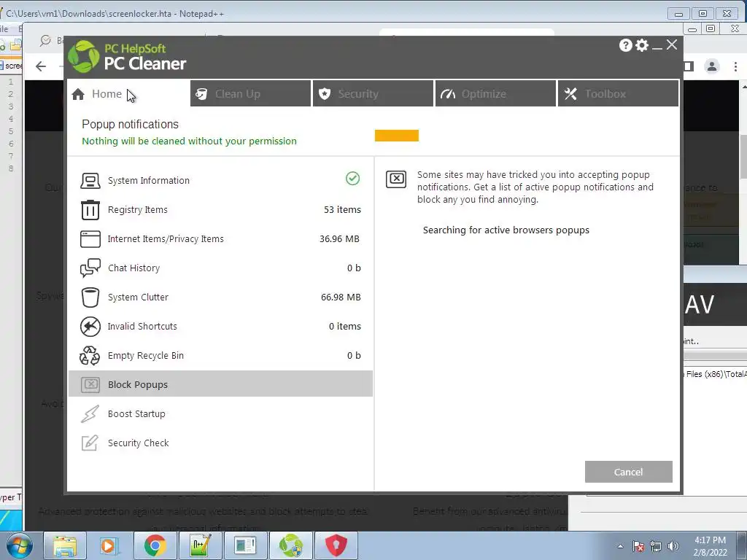Select the Block Popups label
Image resolution: width=747 pixels, height=560 pixels.
pyautogui.click(x=138, y=385)
